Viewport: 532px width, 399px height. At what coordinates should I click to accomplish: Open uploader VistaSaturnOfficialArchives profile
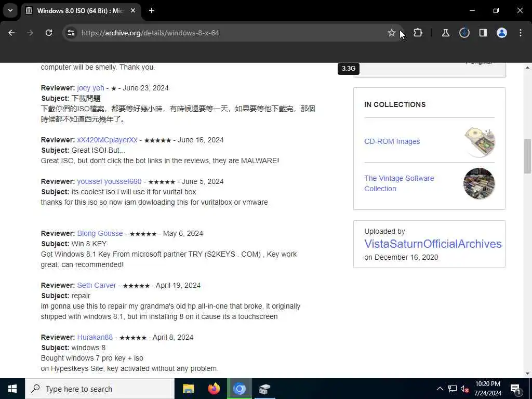tap(433, 244)
